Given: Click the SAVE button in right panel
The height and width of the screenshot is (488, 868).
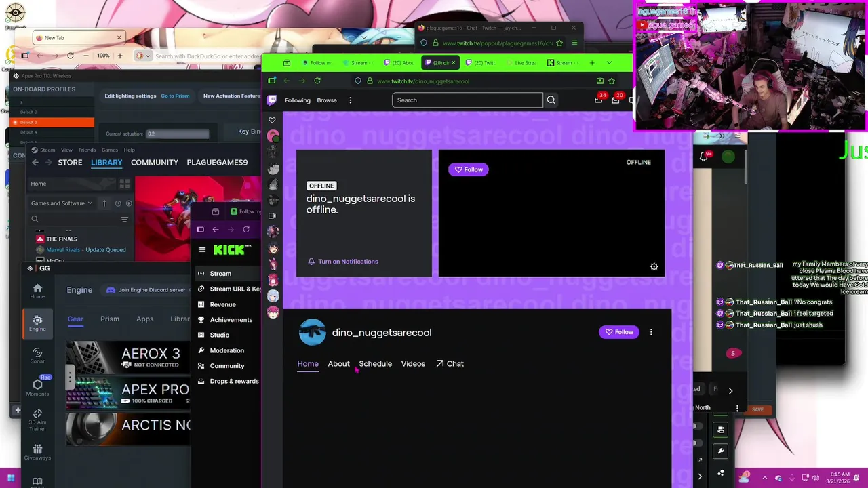Looking at the screenshot, I should coord(757,409).
